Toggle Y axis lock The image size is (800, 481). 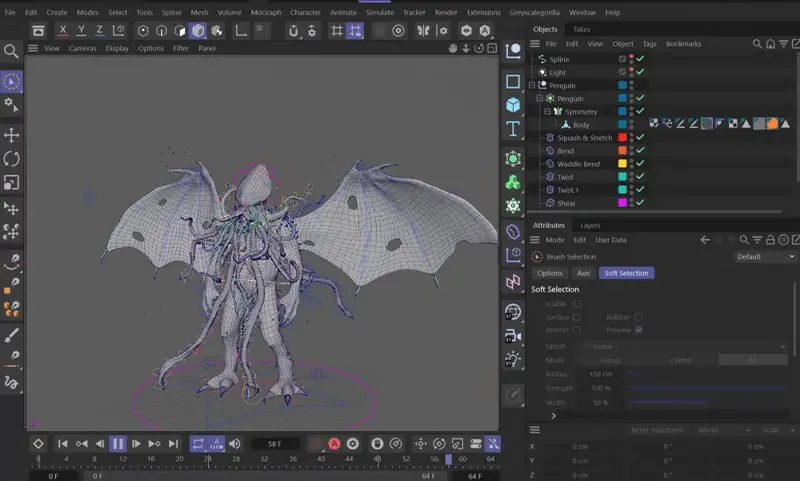click(81, 31)
